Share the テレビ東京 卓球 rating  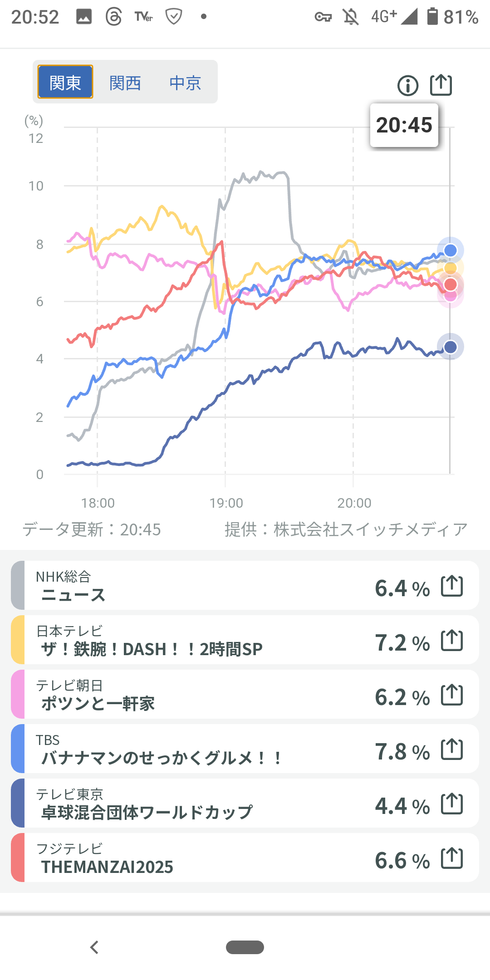[x=452, y=804]
